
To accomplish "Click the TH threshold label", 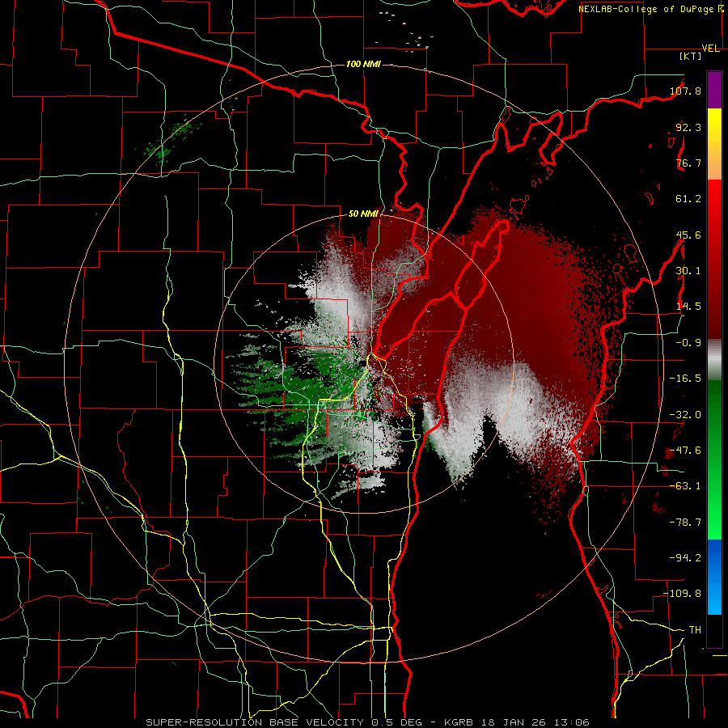I will click(695, 630).
